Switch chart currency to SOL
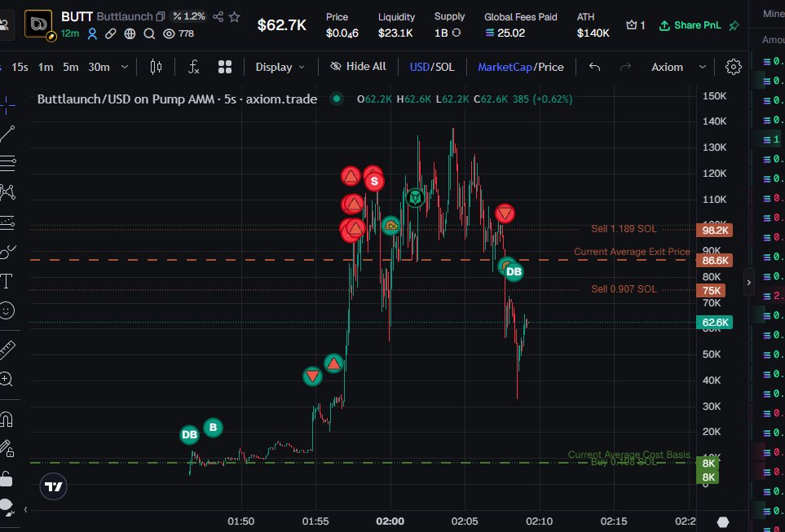 (444, 67)
